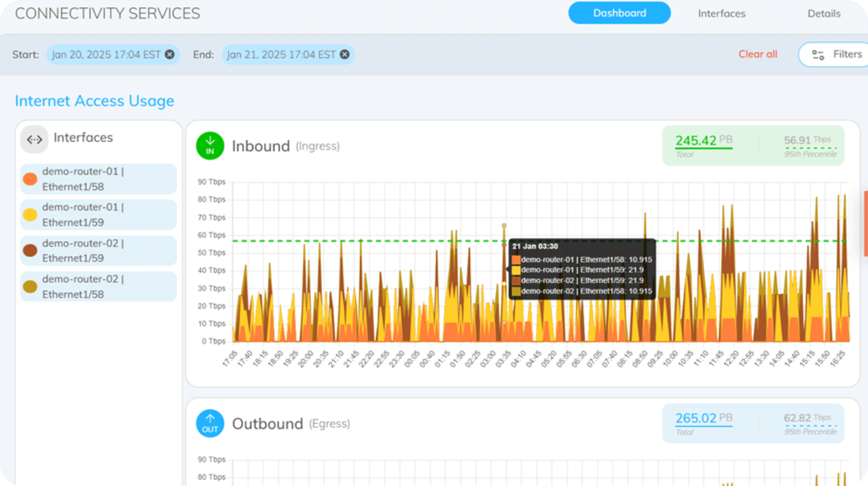Click the green Inbound IN icon
868x486 pixels.
[x=210, y=146]
